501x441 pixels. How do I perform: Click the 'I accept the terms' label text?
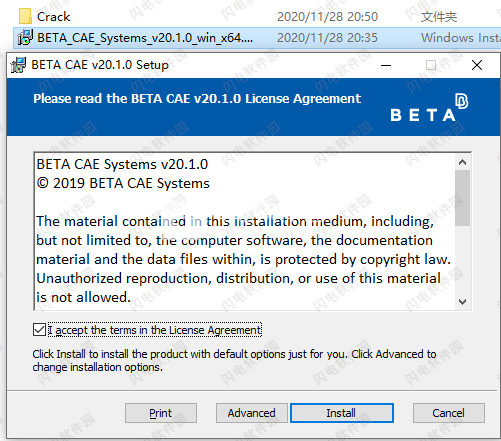point(155,330)
